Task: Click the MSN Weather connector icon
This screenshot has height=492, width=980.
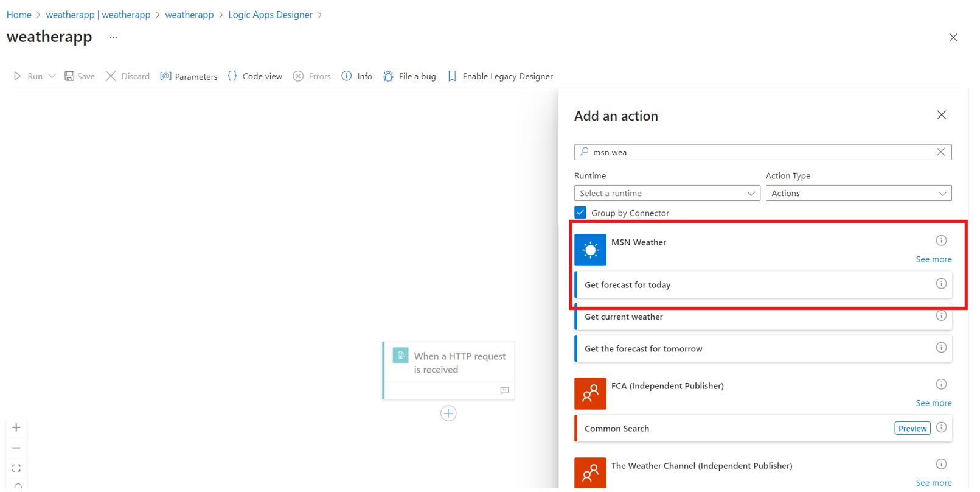Action: pos(591,250)
